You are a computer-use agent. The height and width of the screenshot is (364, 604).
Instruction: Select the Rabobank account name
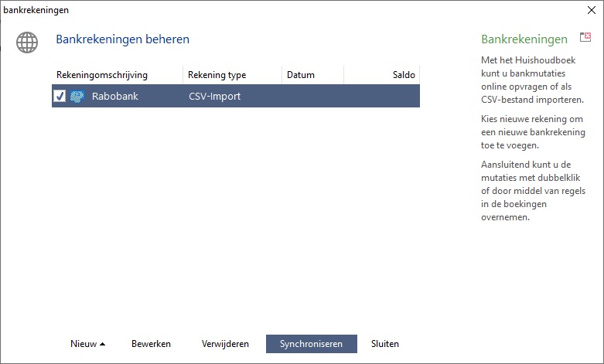114,97
